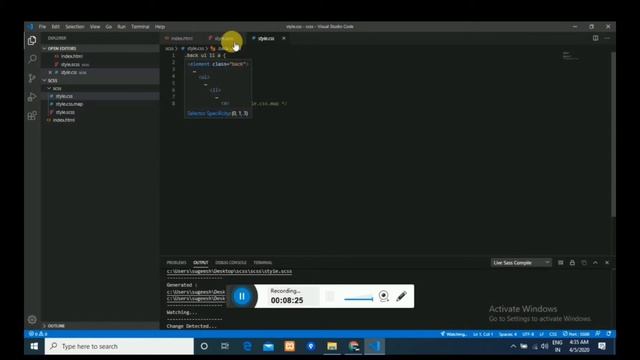Open the Manage gear menu

[x=32, y=320]
